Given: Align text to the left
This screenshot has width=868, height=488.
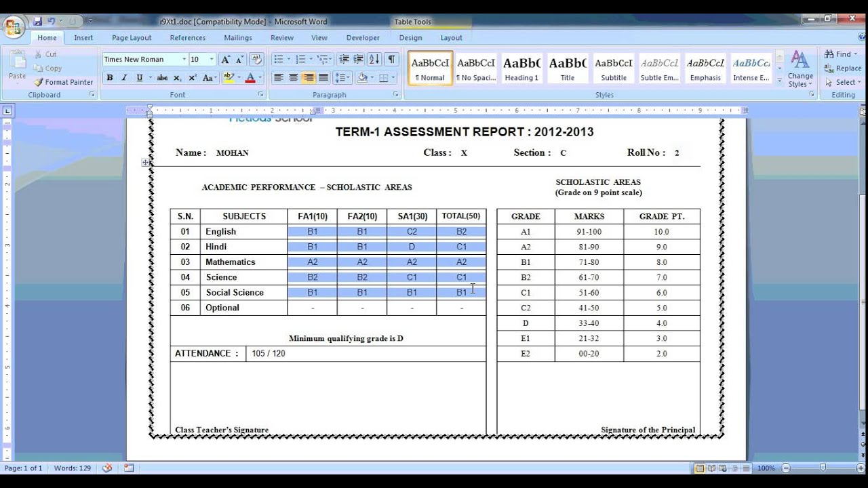Looking at the screenshot, I should tap(278, 78).
